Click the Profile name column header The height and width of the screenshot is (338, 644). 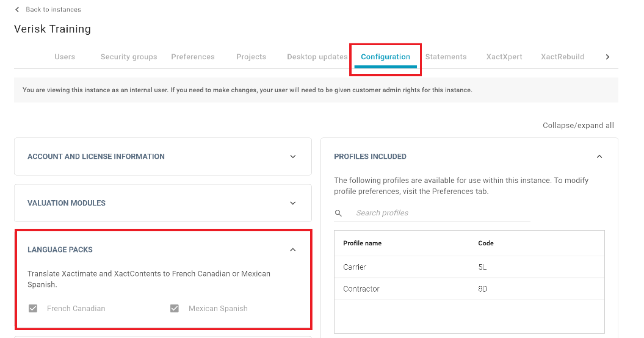(362, 243)
